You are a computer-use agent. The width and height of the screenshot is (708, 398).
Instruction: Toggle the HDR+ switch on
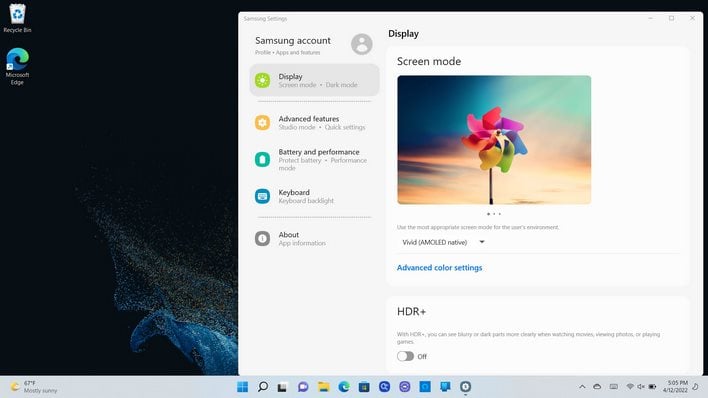[405, 356]
